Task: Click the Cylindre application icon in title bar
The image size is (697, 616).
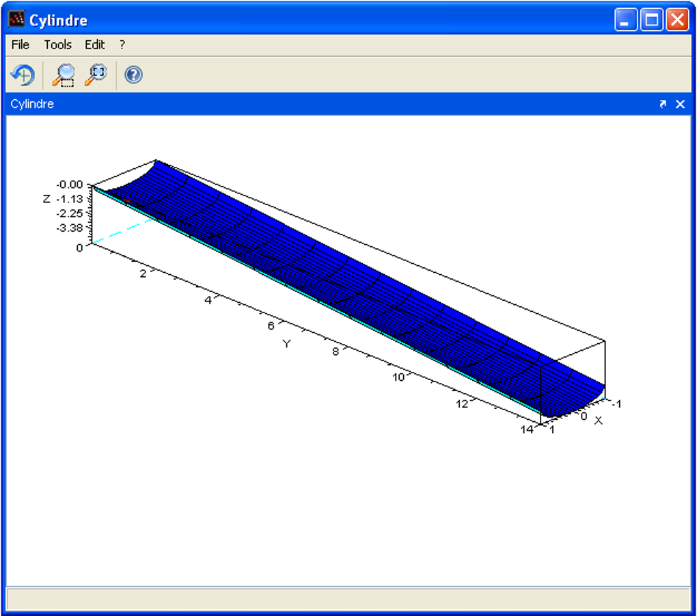Action: (x=16, y=19)
